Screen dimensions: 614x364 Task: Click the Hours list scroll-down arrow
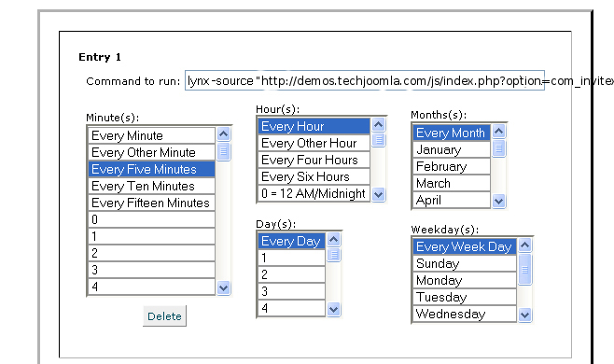tap(378, 194)
